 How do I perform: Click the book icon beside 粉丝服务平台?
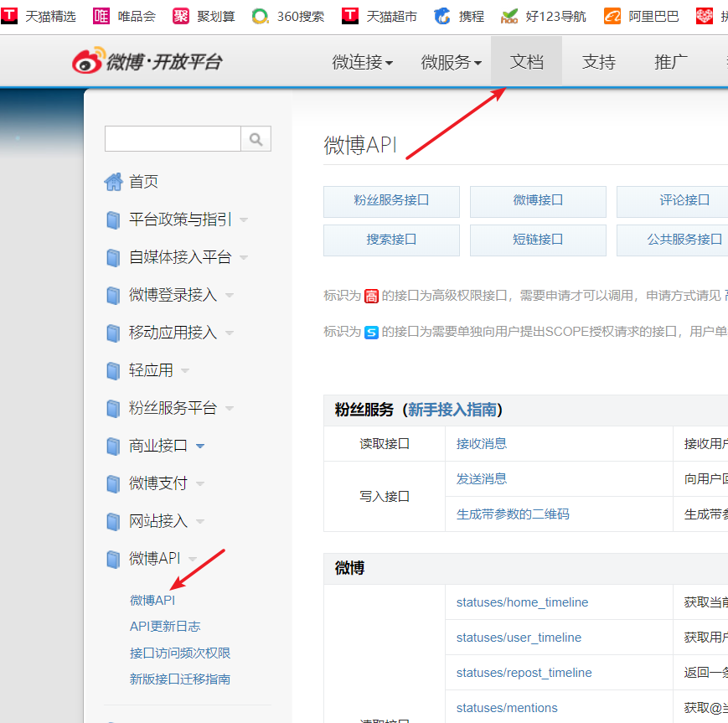coord(113,408)
